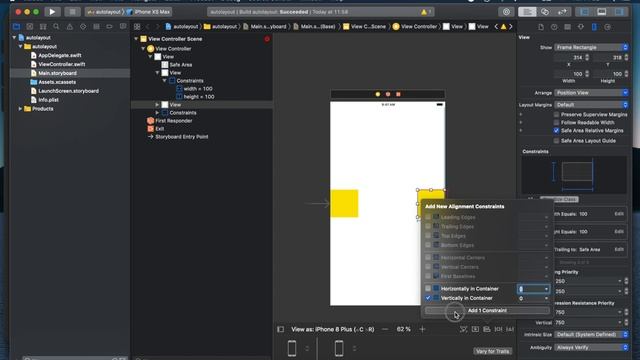The image size is (640, 360).
Task: Select Main.storyboard in project navigator
Action: point(57,73)
